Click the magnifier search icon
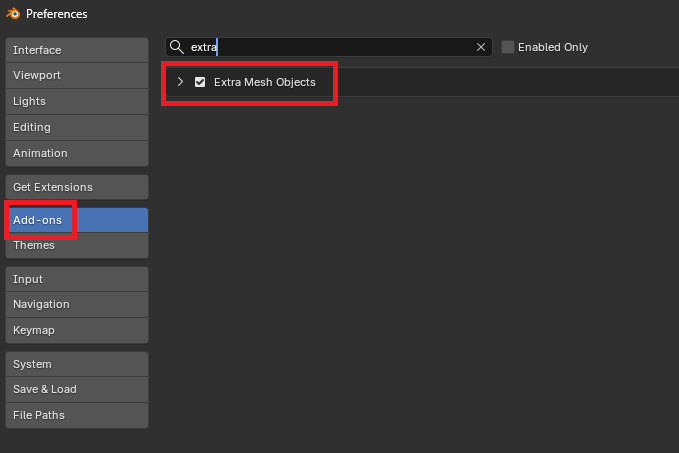The height and width of the screenshot is (453, 679). click(177, 47)
